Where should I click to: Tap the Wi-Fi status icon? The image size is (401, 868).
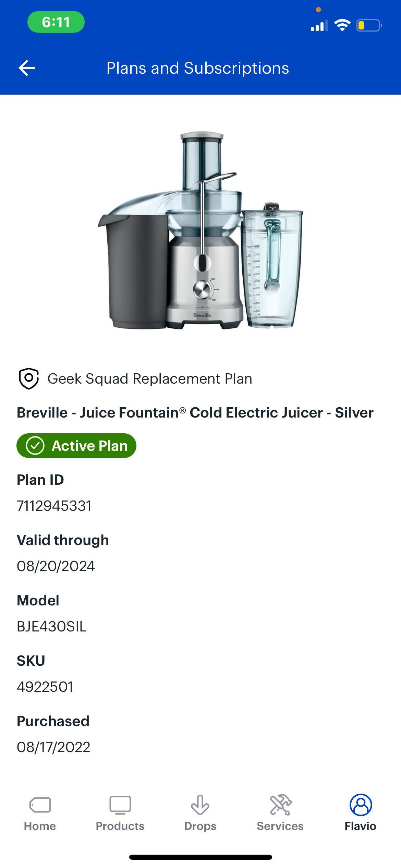(342, 25)
